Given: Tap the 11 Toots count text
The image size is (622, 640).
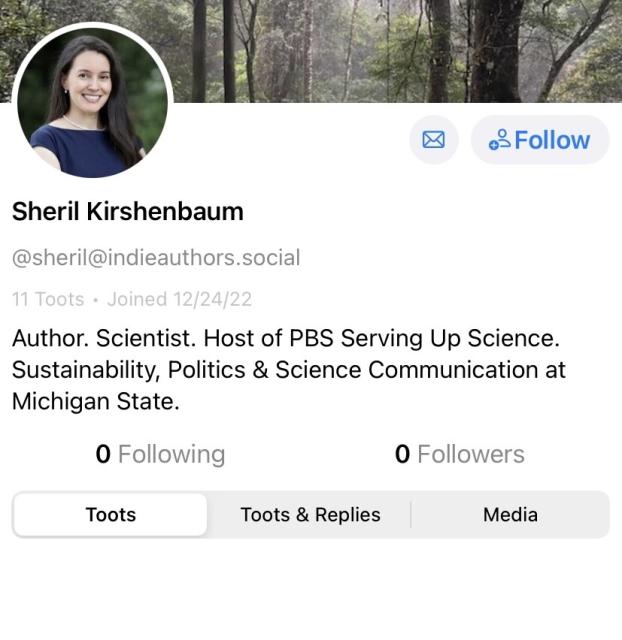Looking at the screenshot, I should [47, 299].
